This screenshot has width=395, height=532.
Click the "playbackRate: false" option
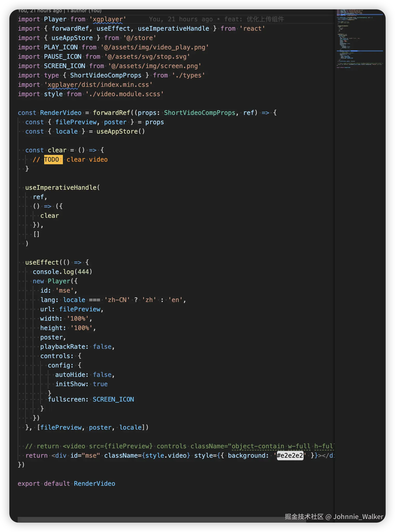(77, 347)
